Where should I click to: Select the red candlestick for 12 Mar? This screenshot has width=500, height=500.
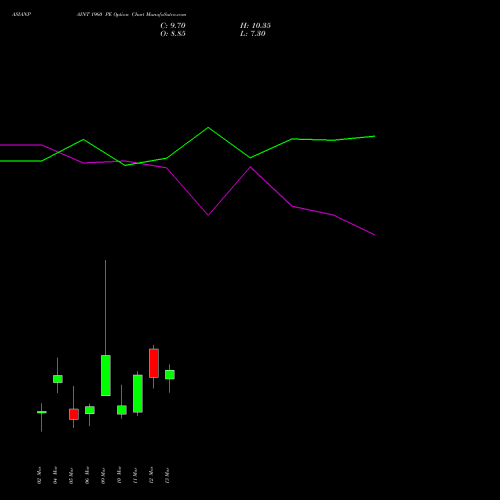[x=154, y=363]
